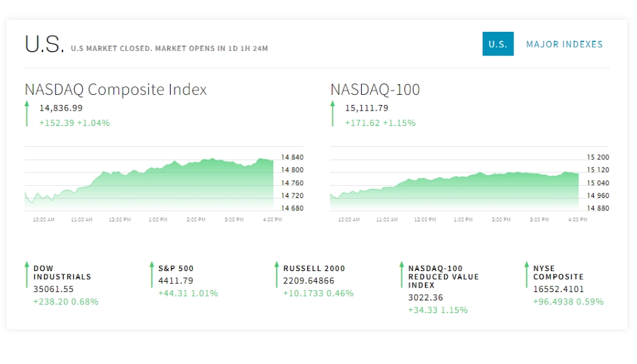The image size is (637, 364).
Task: Click the NASDAQ-100 green up arrow
Action: coord(333,114)
